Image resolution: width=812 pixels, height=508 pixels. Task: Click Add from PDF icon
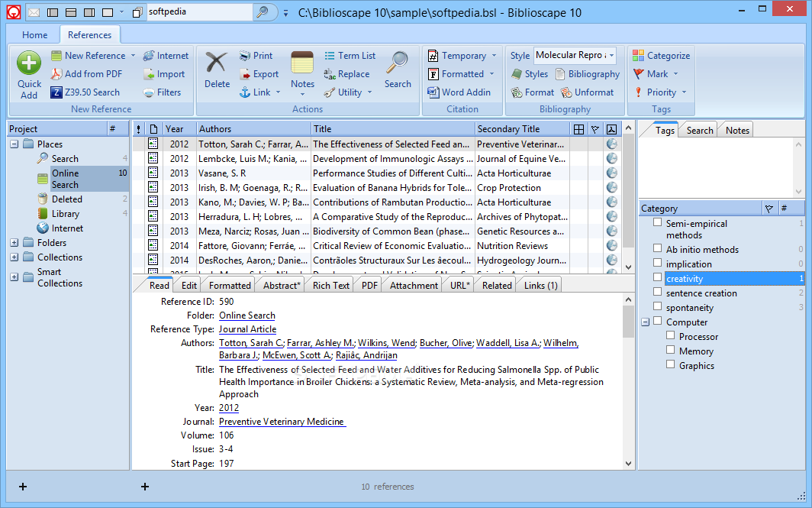tap(56, 73)
